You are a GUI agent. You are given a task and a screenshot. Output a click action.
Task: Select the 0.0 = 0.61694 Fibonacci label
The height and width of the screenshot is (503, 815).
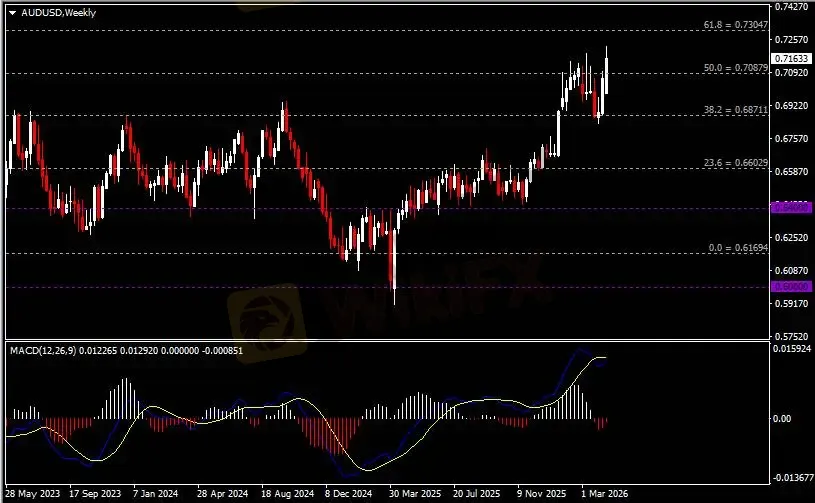[735, 247]
